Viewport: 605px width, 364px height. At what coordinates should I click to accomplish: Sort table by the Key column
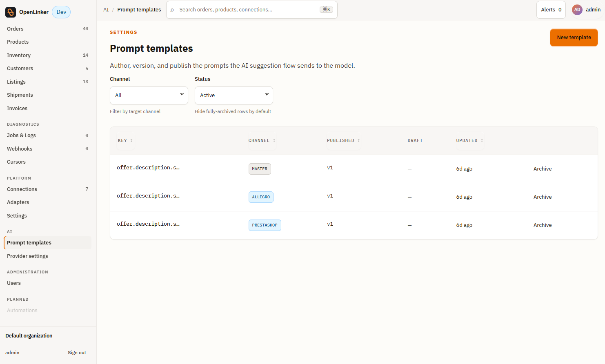click(125, 140)
